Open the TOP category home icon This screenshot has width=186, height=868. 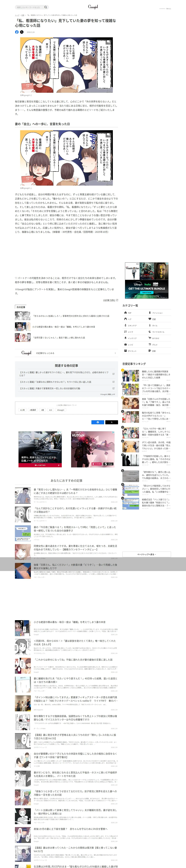pyautogui.click(x=126, y=313)
